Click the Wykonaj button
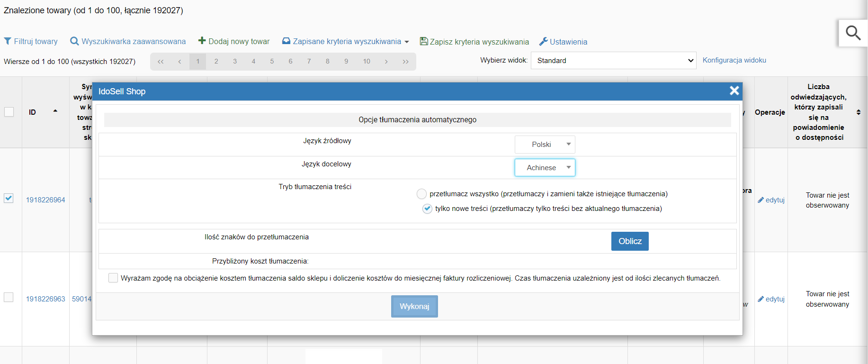 tap(414, 306)
